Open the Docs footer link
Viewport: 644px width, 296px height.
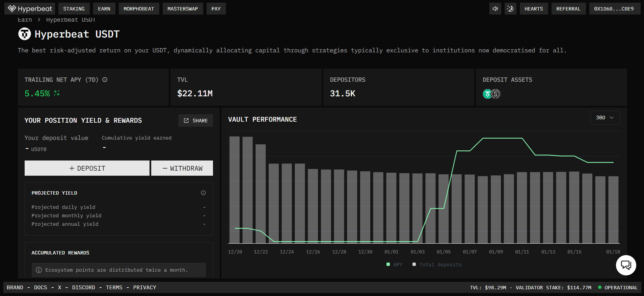[41, 288]
